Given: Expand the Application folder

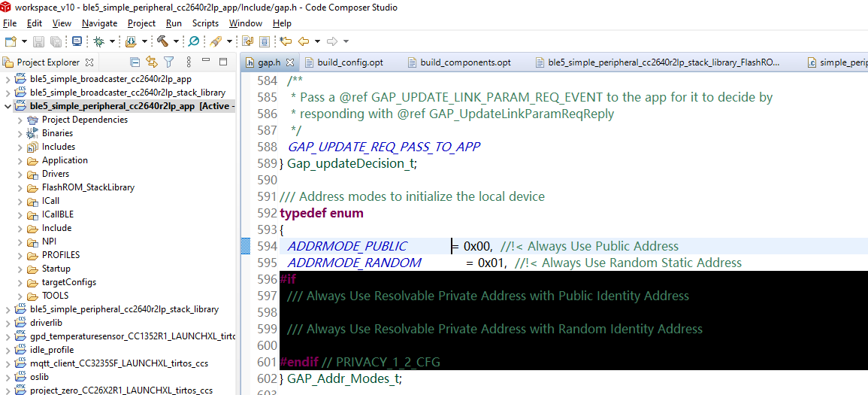Looking at the screenshot, I should point(20,160).
